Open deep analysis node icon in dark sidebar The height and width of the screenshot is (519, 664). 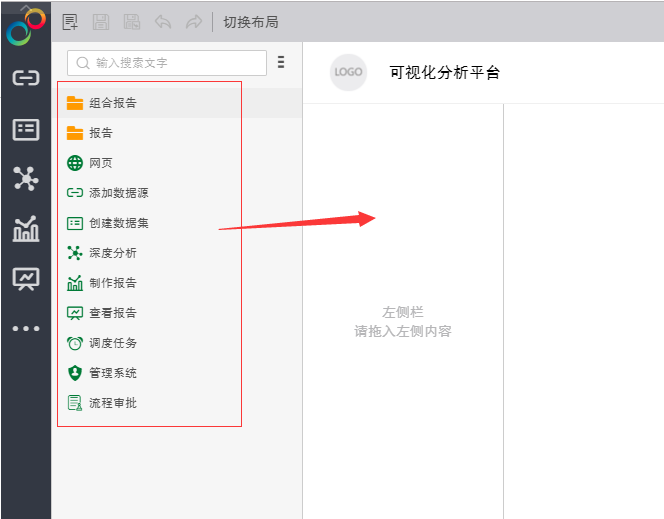pyautogui.click(x=25, y=179)
